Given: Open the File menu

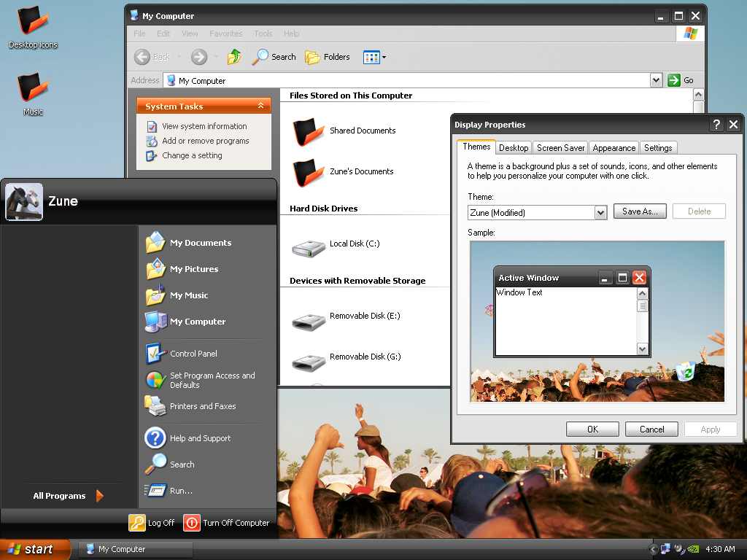Looking at the screenshot, I should [x=139, y=34].
